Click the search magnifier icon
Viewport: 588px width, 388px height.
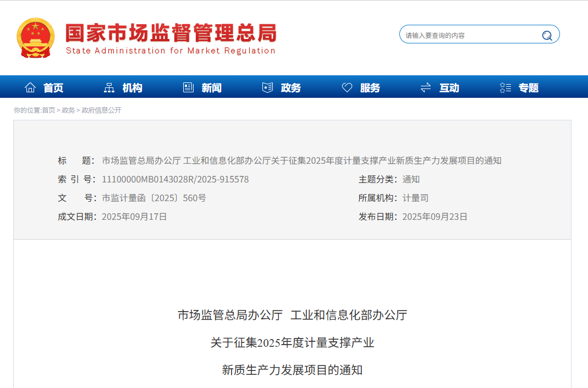[x=547, y=34]
